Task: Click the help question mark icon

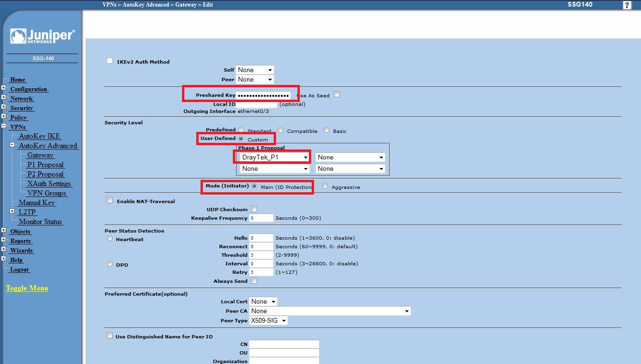Action: pyautogui.click(x=627, y=5)
